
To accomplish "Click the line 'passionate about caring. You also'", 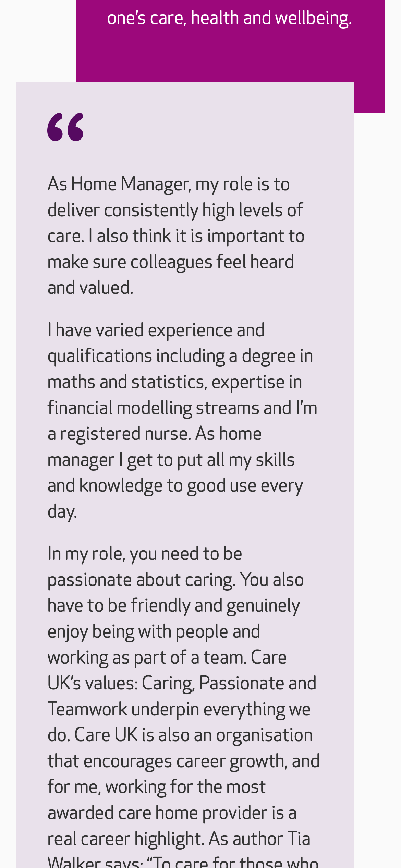I will (x=175, y=580).
